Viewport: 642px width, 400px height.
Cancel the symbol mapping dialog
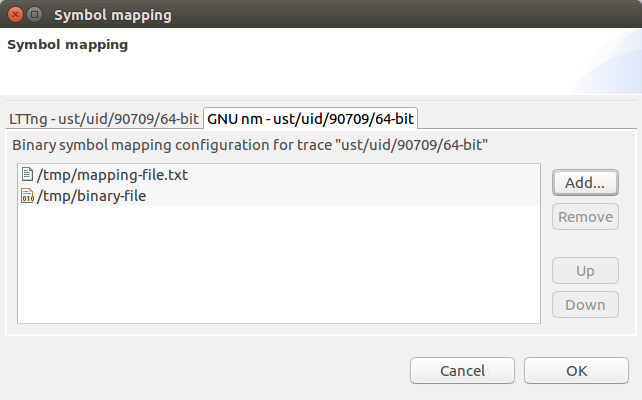462,371
